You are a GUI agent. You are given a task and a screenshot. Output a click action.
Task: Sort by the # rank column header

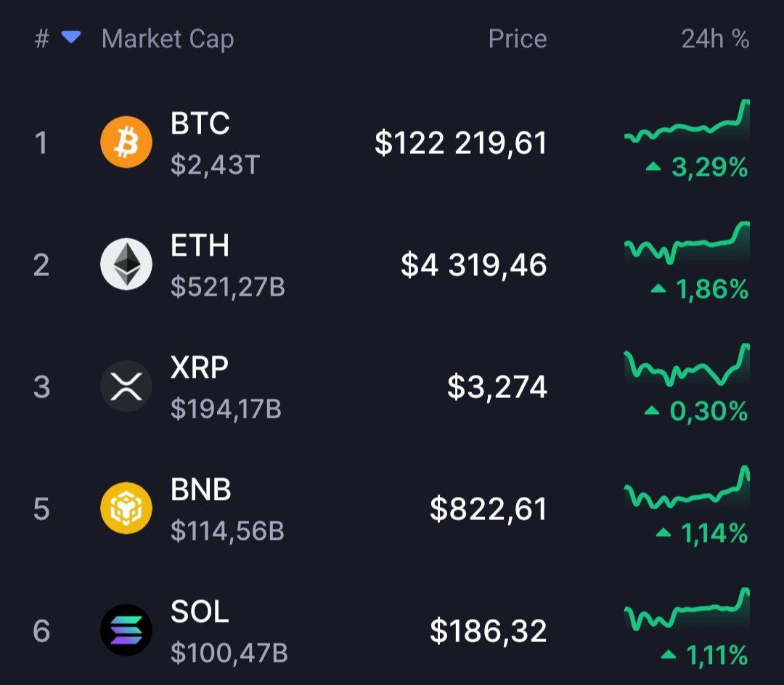pyautogui.click(x=42, y=38)
